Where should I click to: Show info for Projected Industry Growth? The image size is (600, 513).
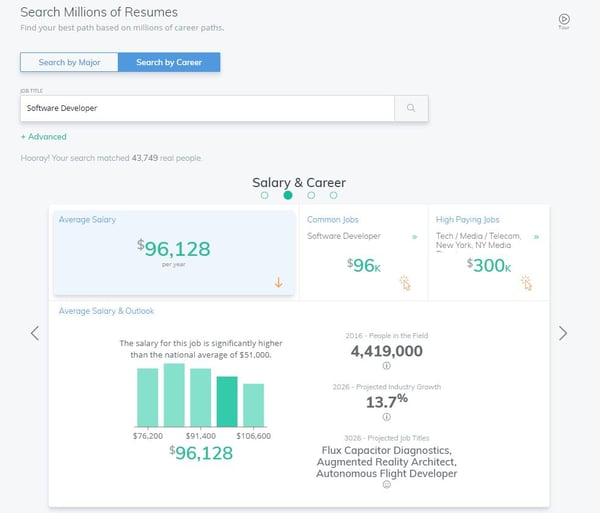[386, 417]
